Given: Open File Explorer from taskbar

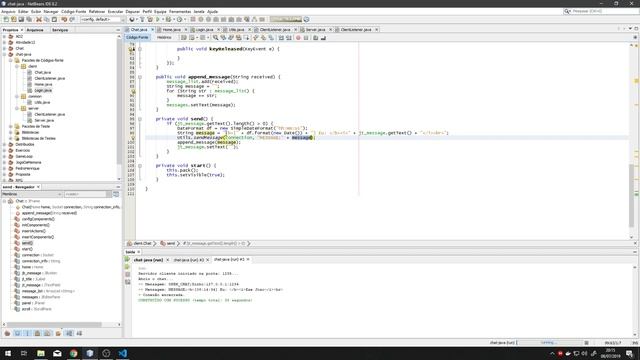Looking at the screenshot, I should [x=41, y=353].
